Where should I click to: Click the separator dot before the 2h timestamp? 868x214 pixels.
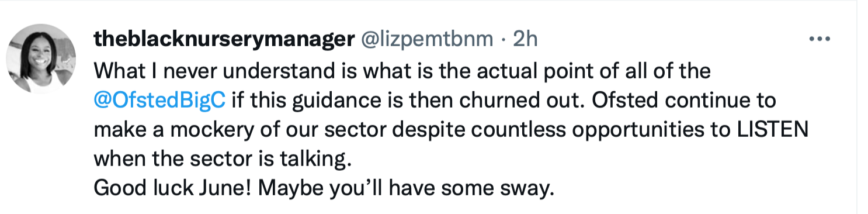click(503, 40)
